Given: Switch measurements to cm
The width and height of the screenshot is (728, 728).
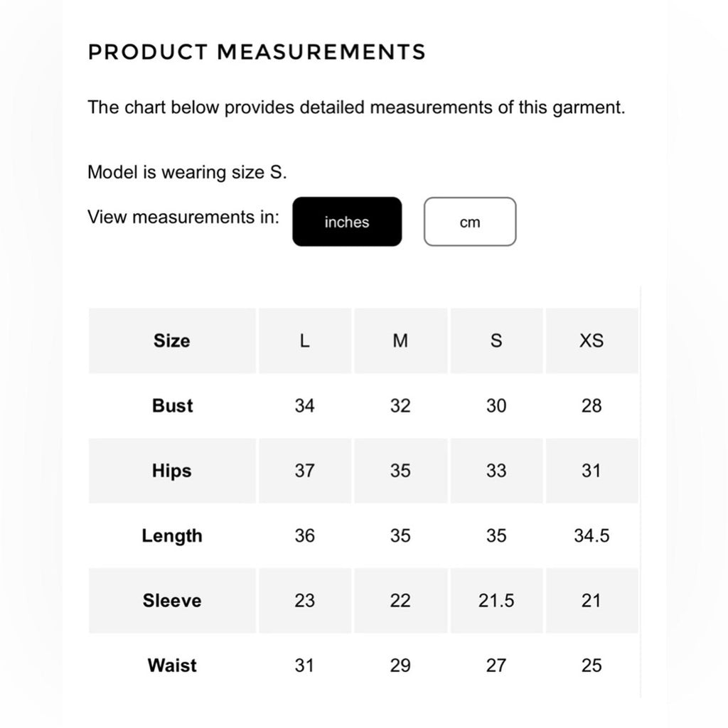Looking at the screenshot, I should coord(470,222).
